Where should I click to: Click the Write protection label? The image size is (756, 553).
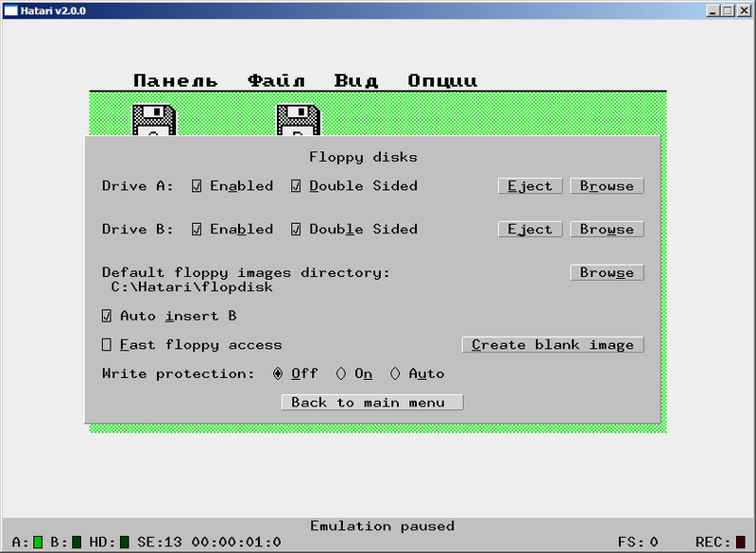[x=178, y=373]
